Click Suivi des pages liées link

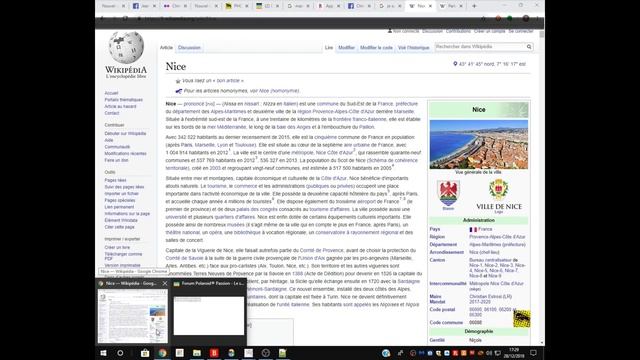124,187
